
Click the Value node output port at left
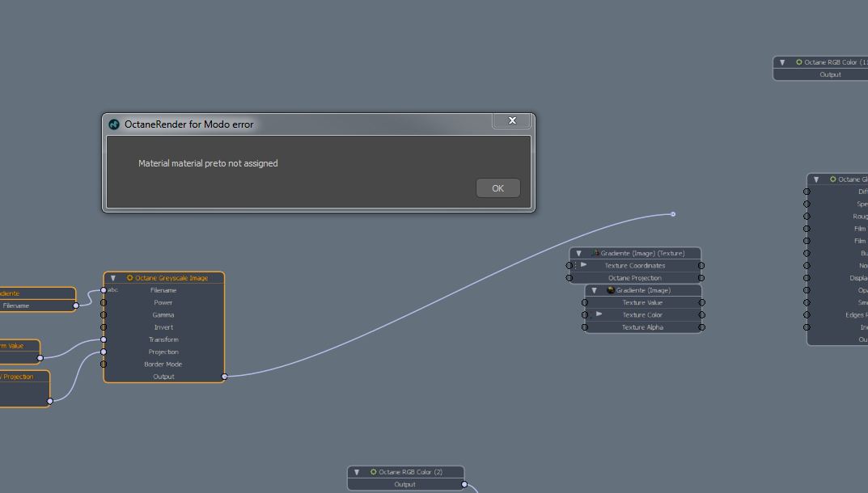[40, 358]
